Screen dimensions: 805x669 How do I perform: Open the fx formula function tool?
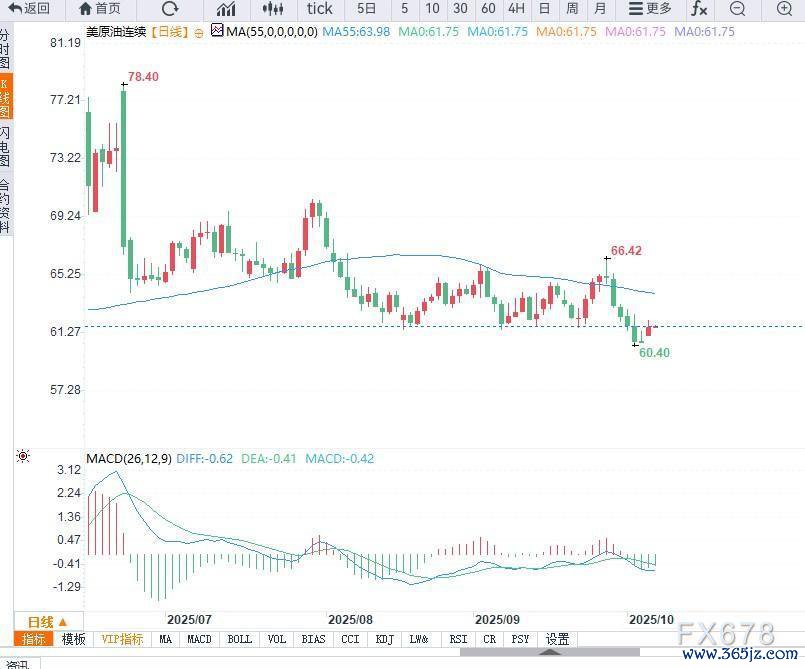(699, 9)
